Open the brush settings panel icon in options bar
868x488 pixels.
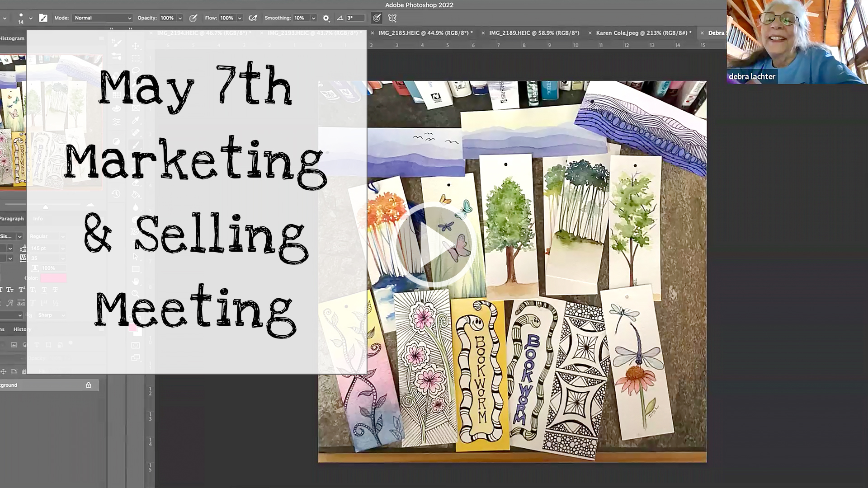(43, 18)
